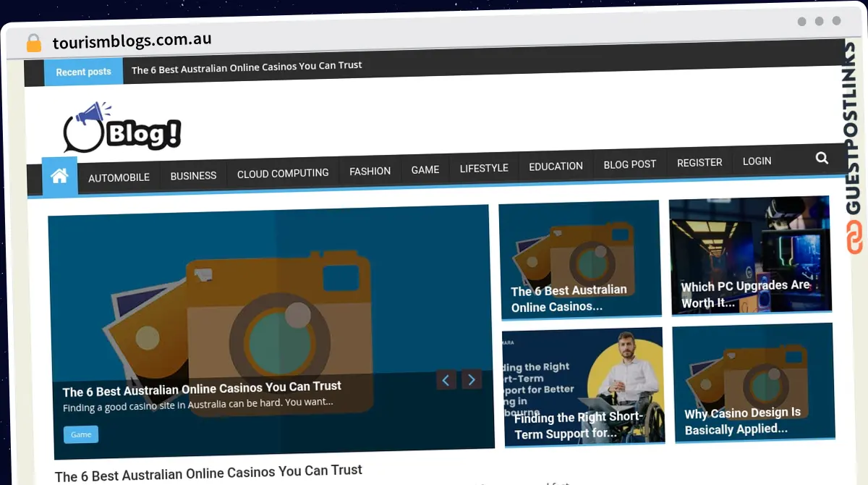Viewport: 868px width, 485px height.
Task: Click the Blog! megaphone logo
Action: 122,127
